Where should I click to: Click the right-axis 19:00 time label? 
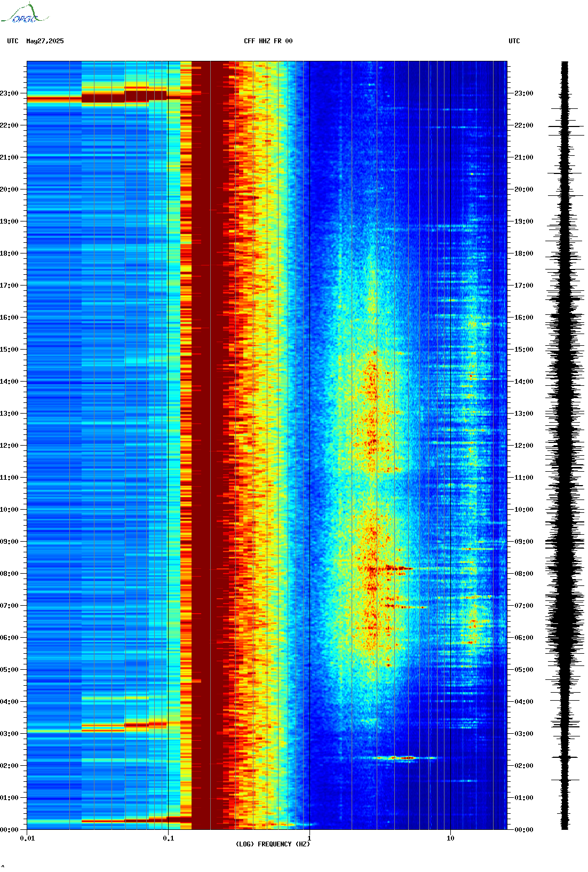pyautogui.click(x=524, y=221)
